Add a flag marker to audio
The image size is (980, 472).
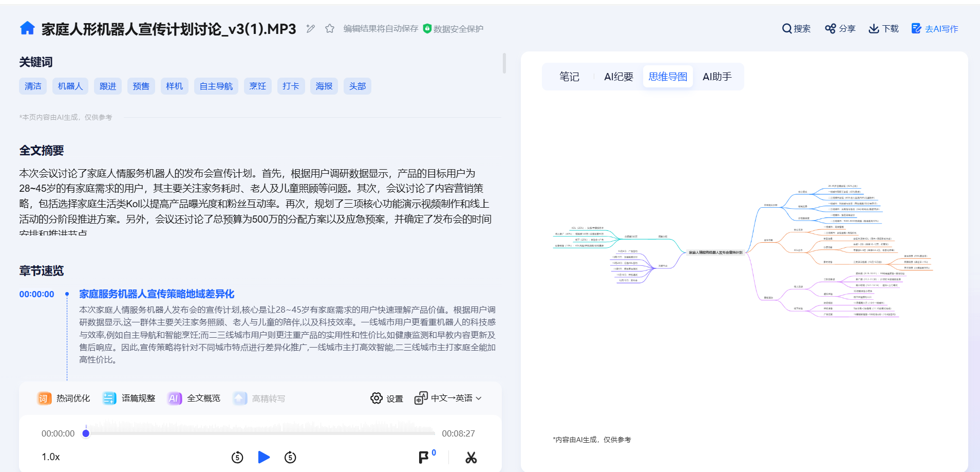(424, 457)
